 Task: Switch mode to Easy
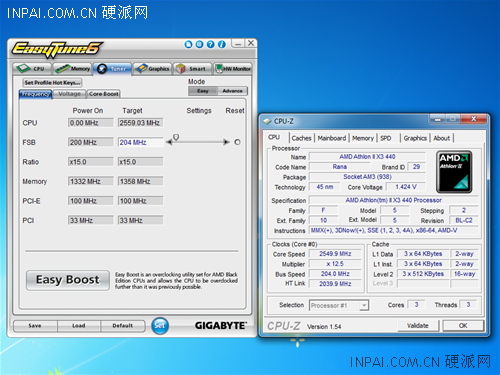[203, 91]
